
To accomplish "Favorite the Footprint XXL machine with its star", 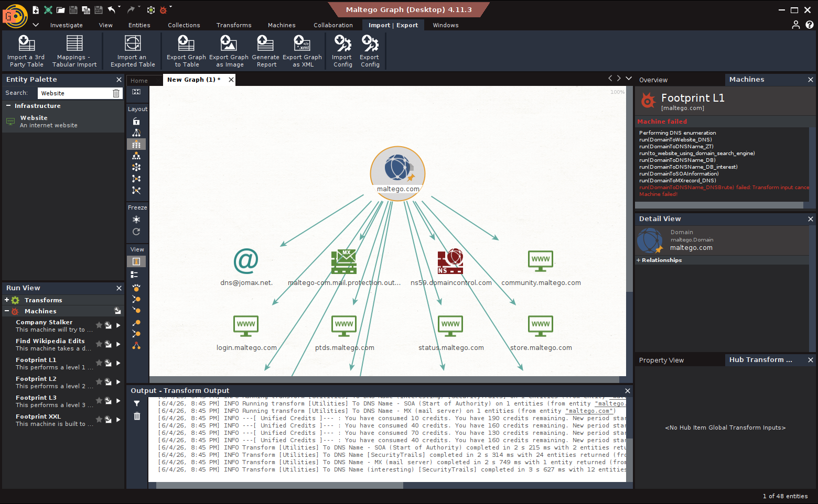I will click(99, 419).
